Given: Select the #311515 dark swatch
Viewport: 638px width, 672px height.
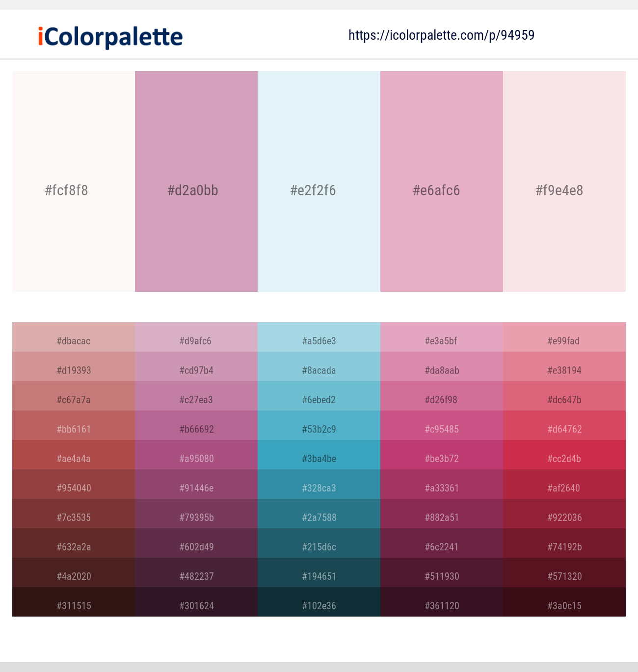Looking at the screenshot, I should (73, 605).
